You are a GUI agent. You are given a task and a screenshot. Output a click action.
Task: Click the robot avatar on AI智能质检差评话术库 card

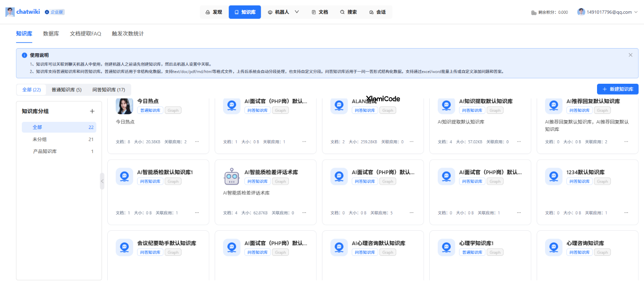pyautogui.click(x=231, y=176)
